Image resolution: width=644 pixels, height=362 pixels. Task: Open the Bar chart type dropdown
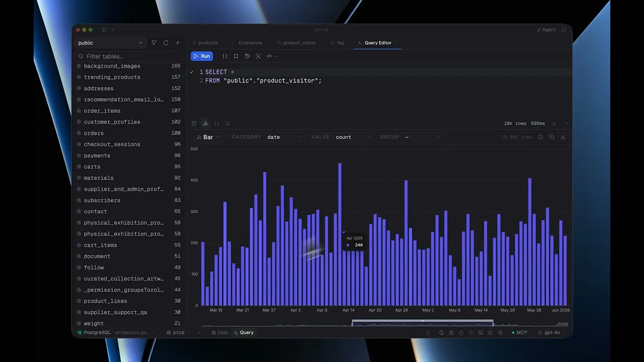(x=208, y=137)
